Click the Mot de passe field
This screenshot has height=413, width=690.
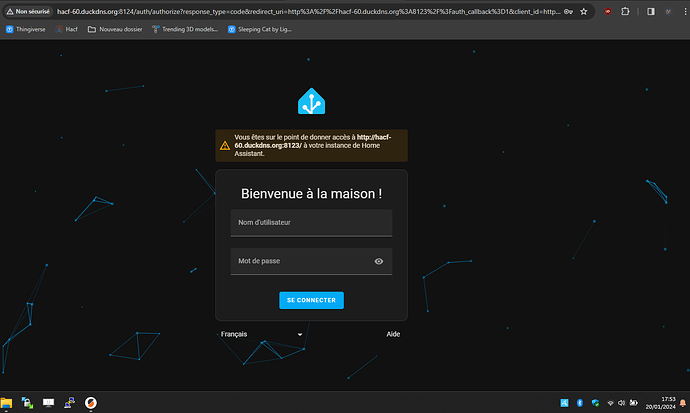pos(311,261)
